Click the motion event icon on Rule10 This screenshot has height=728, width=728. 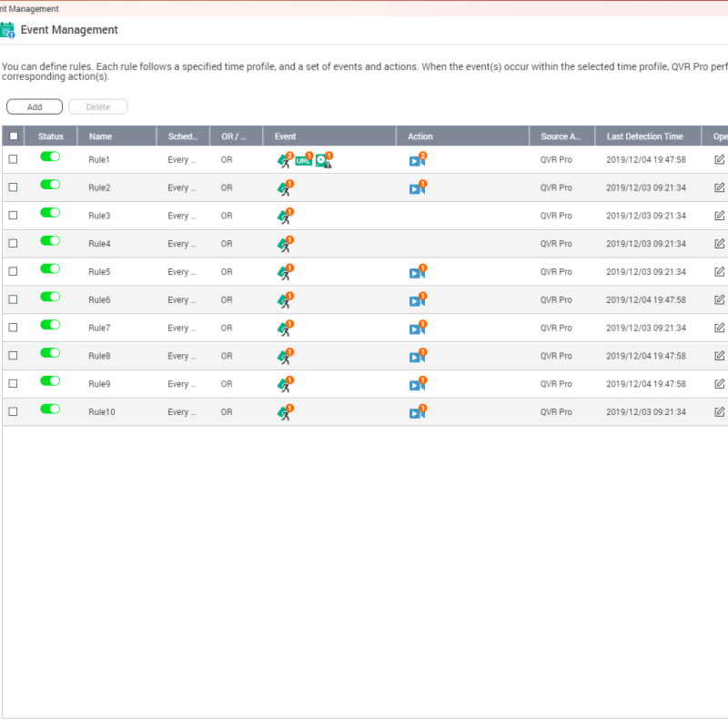(x=284, y=412)
